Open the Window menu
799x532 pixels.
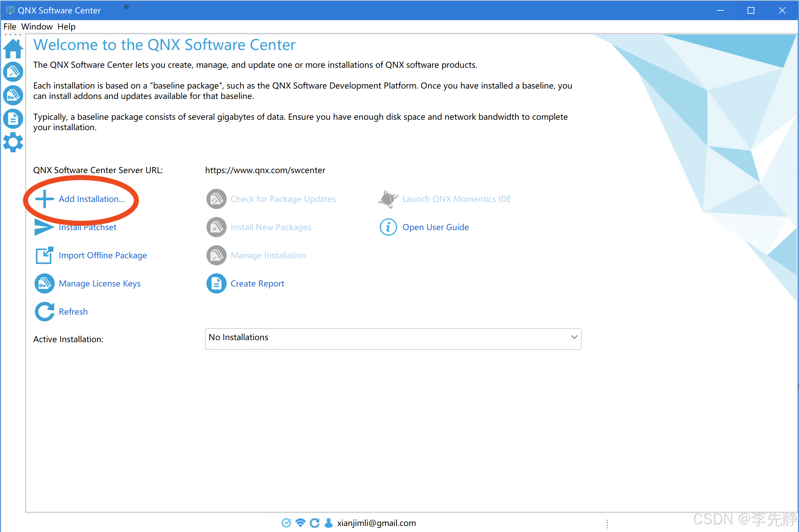(x=37, y=26)
